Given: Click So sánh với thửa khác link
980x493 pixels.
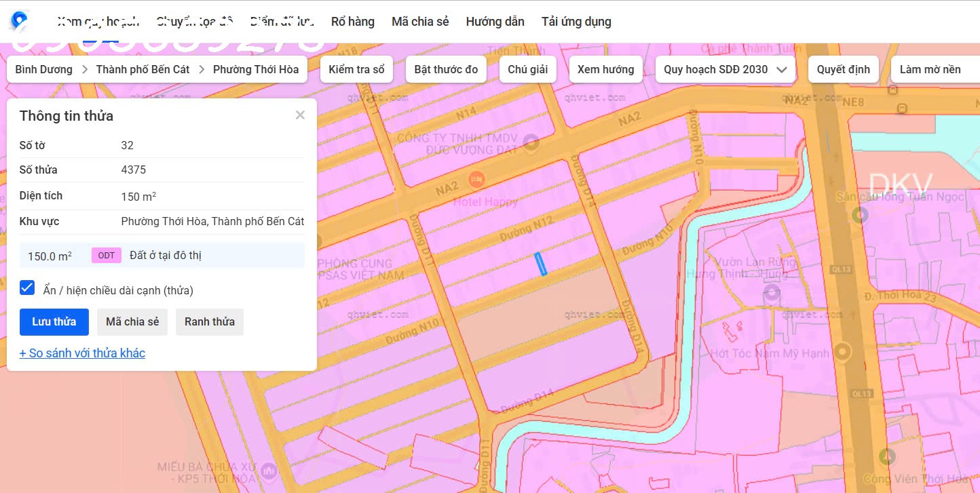Looking at the screenshot, I should [82, 353].
